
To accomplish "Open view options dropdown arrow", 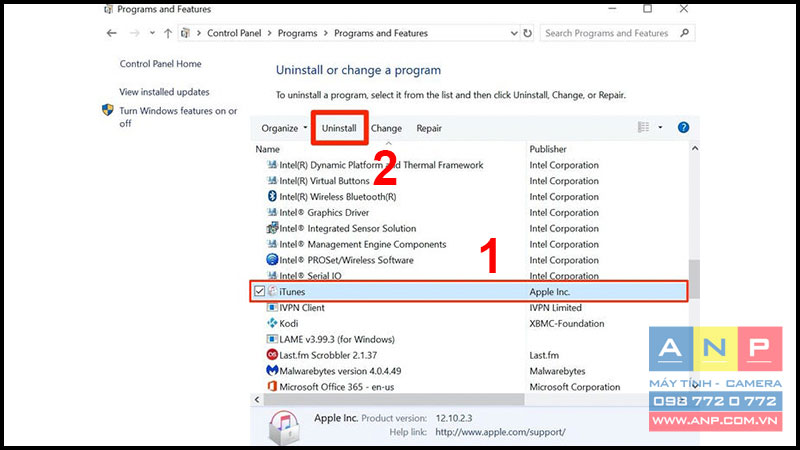I will pos(660,127).
